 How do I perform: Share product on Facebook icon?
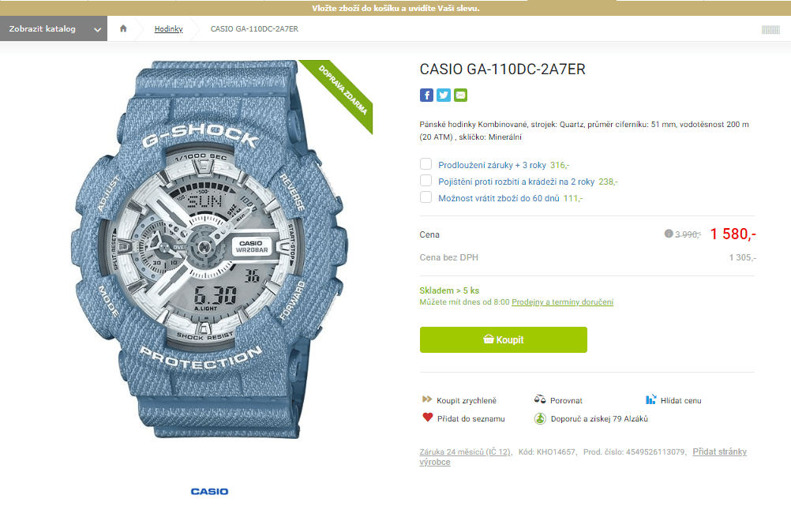426,95
